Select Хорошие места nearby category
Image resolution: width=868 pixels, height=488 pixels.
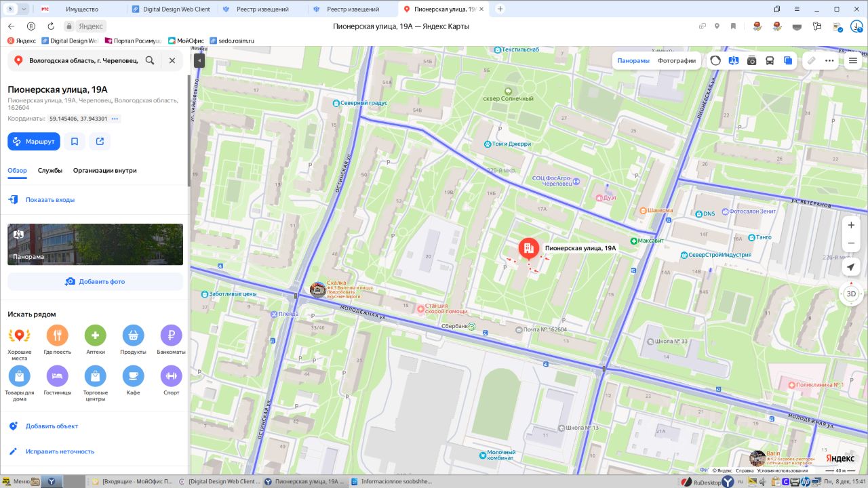point(19,341)
